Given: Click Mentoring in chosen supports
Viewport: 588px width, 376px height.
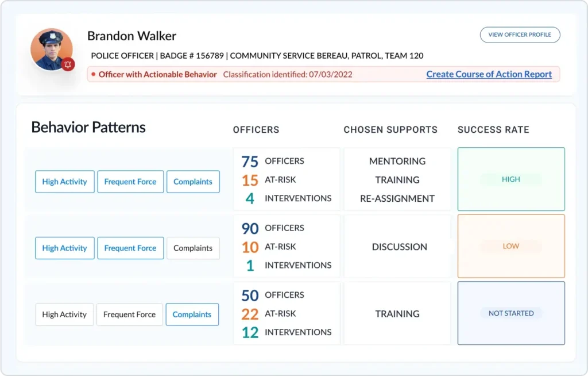Looking at the screenshot, I should click(x=397, y=161).
